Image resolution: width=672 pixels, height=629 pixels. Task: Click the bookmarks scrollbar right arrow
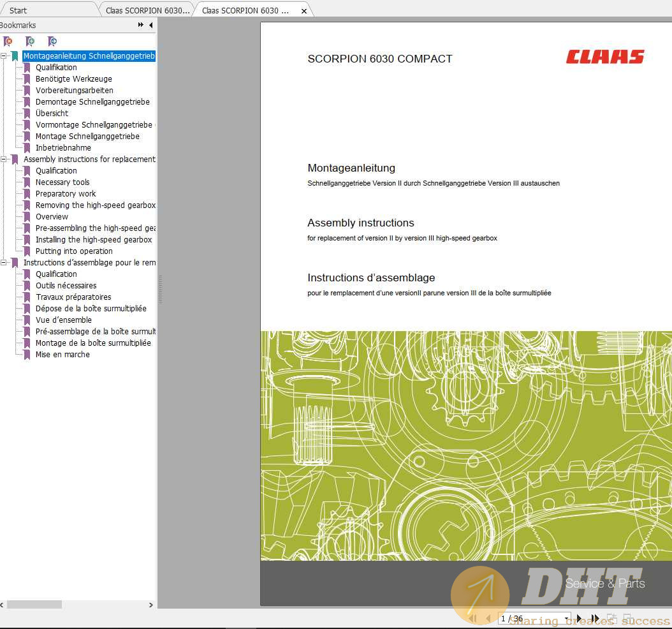point(151,605)
